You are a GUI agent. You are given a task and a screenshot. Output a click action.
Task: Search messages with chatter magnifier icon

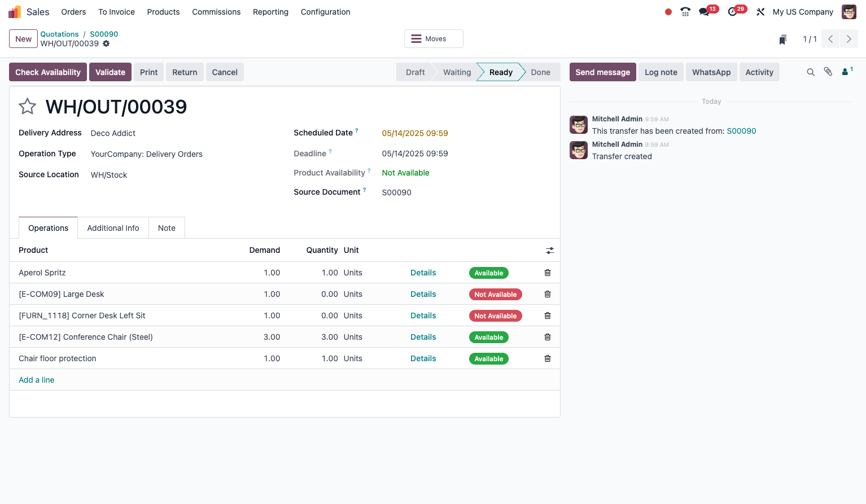pyautogui.click(x=811, y=72)
